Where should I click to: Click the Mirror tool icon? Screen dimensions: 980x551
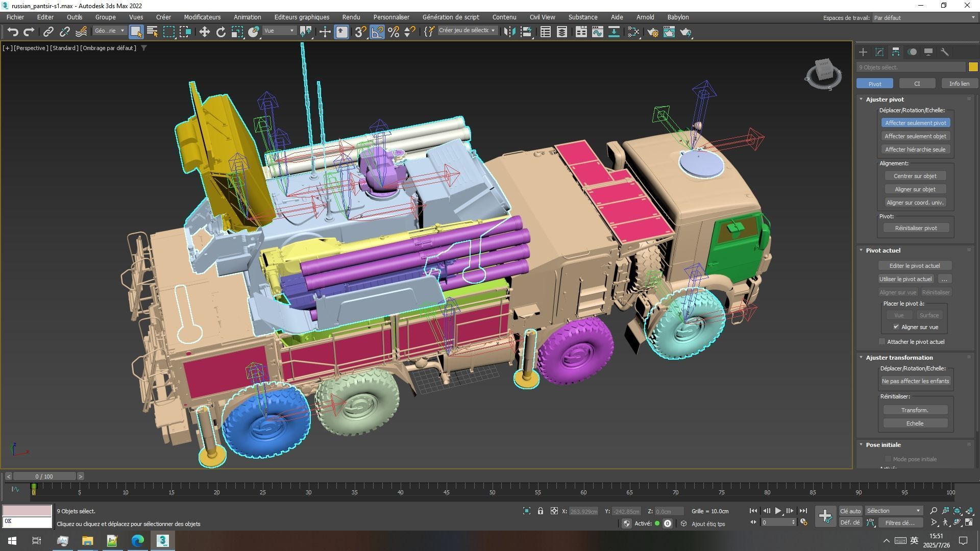pos(509,32)
